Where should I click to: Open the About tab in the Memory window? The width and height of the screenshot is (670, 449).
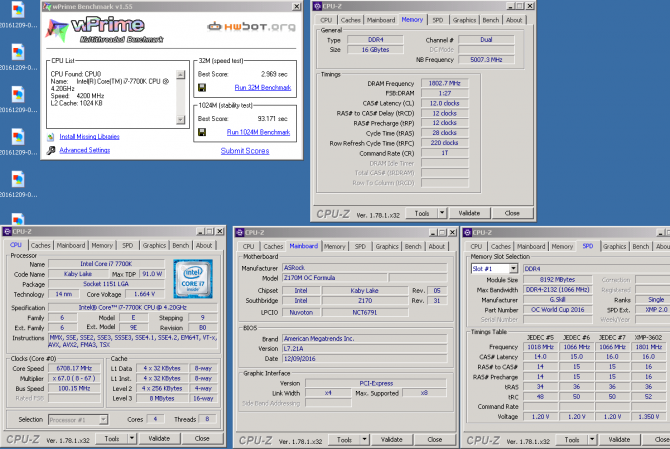click(x=514, y=20)
